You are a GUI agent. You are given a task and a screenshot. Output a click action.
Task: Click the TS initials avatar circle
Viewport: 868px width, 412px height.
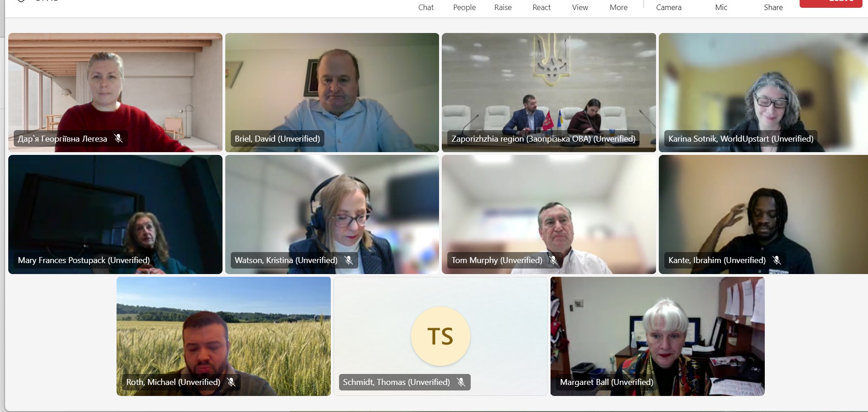point(440,336)
